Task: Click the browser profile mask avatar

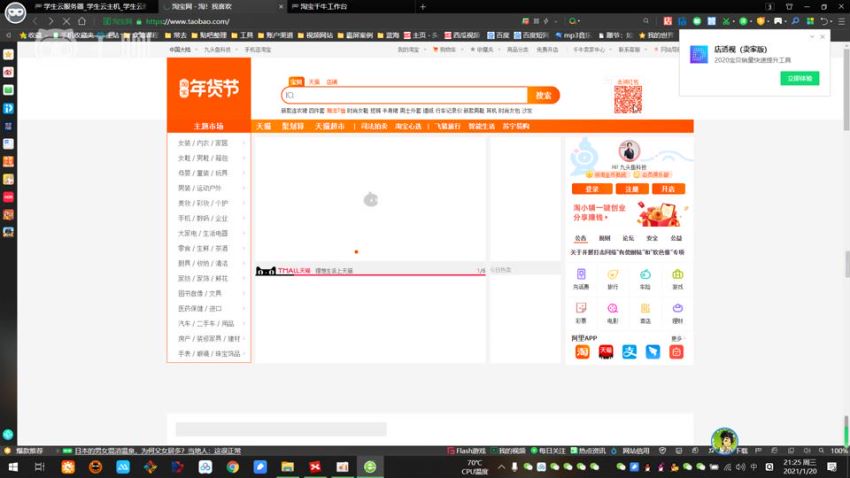Action: (15, 12)
